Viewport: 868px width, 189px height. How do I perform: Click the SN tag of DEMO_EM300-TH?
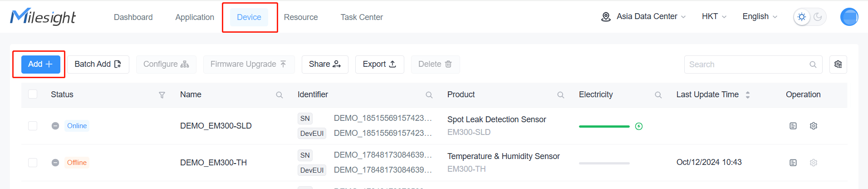pos(305,155)
